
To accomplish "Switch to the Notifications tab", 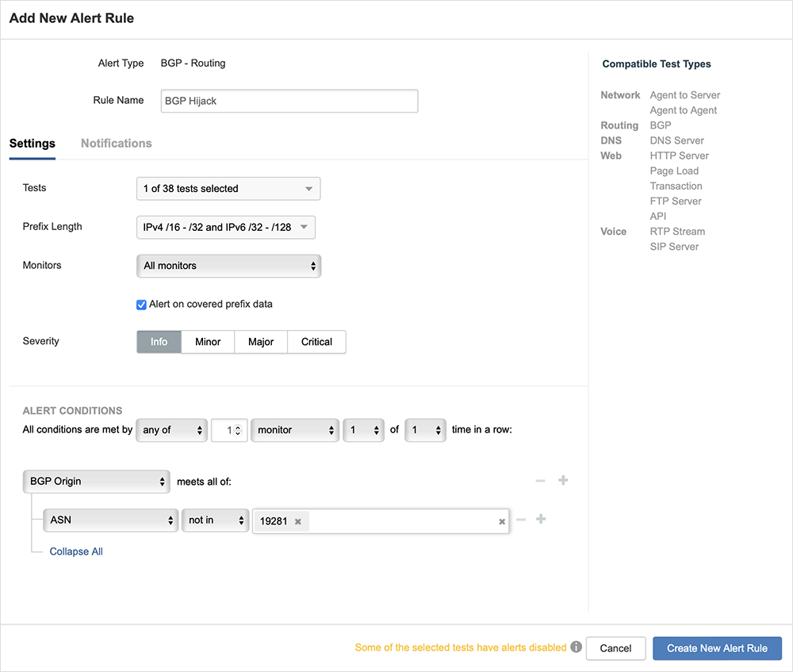I will [x=116, y=144].
